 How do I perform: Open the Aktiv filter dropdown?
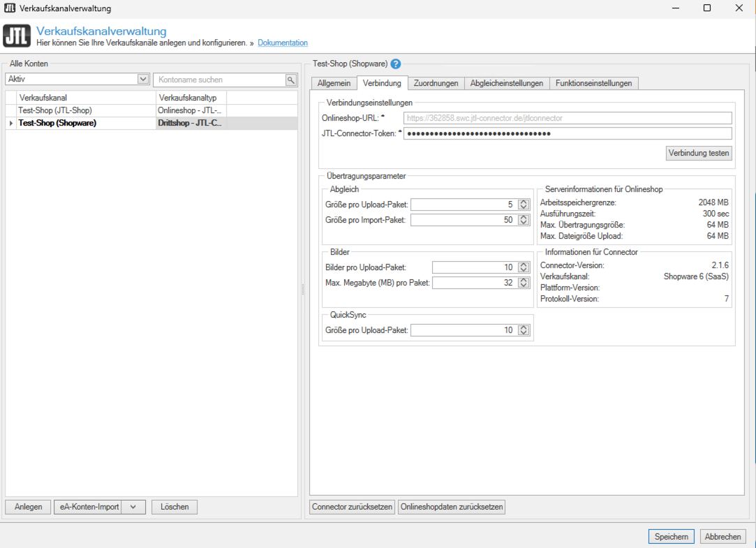(x=143, y=80)
